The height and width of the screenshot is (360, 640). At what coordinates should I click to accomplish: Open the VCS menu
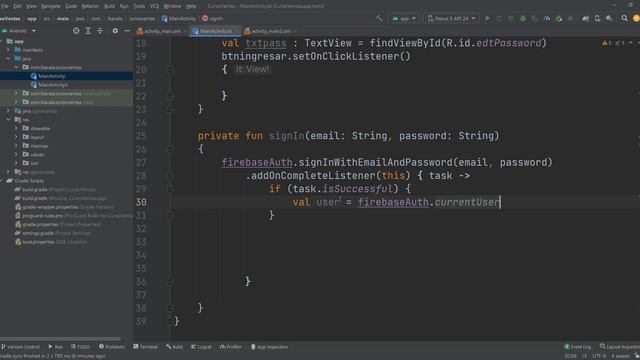pyautogui.click(x=154, y=6)
